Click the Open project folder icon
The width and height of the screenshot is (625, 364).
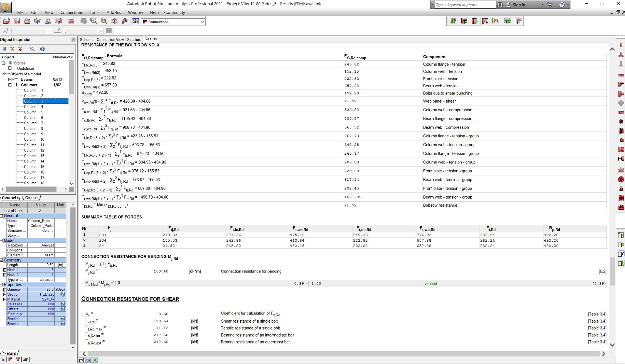coord(6,21)
